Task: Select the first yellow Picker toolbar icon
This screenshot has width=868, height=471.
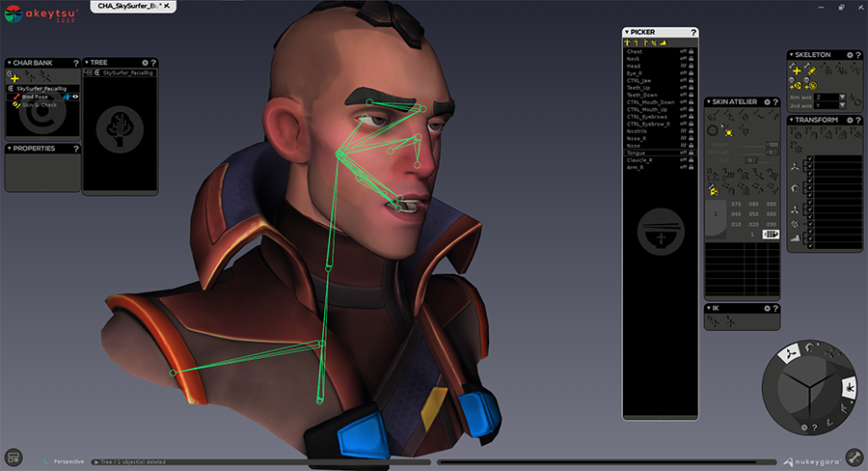Action: pos(628,42)
